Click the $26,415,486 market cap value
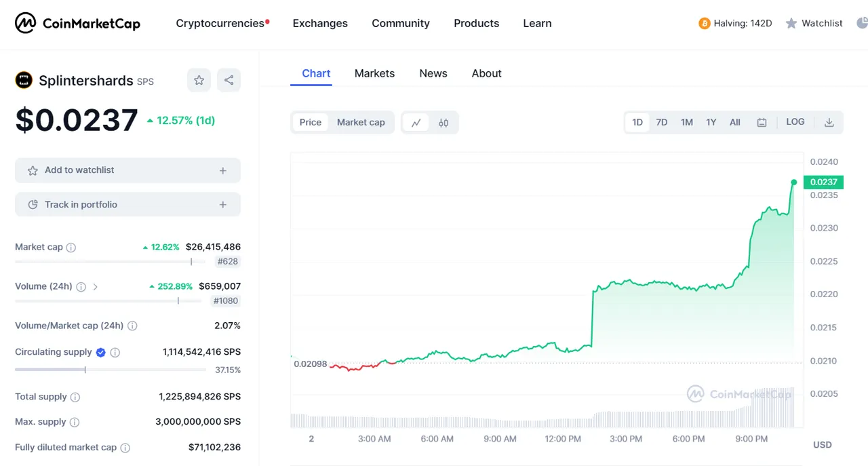 (x=213, y=247)
